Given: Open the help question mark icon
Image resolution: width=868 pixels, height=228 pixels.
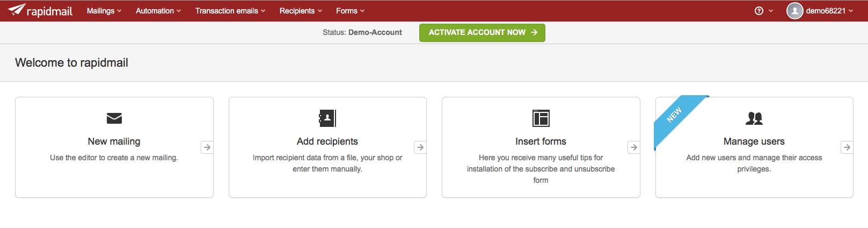Looking at the screenshot, I should tap(759, 11).
